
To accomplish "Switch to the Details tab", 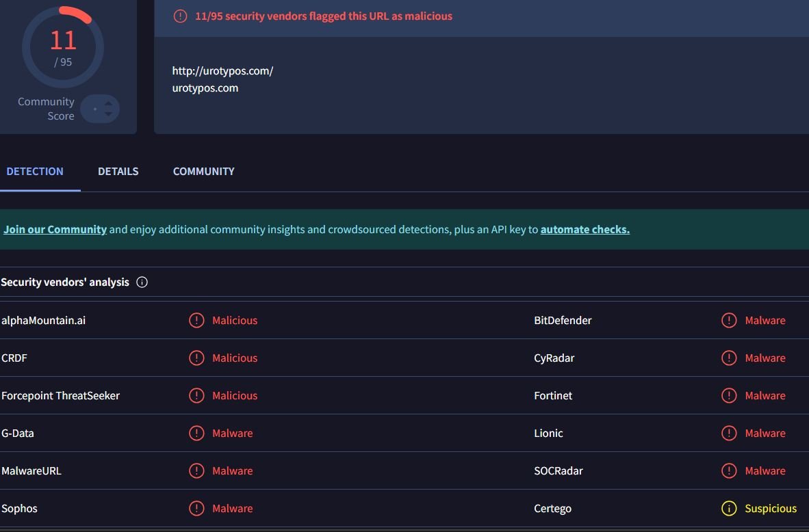I will click(x=118, y=171).
